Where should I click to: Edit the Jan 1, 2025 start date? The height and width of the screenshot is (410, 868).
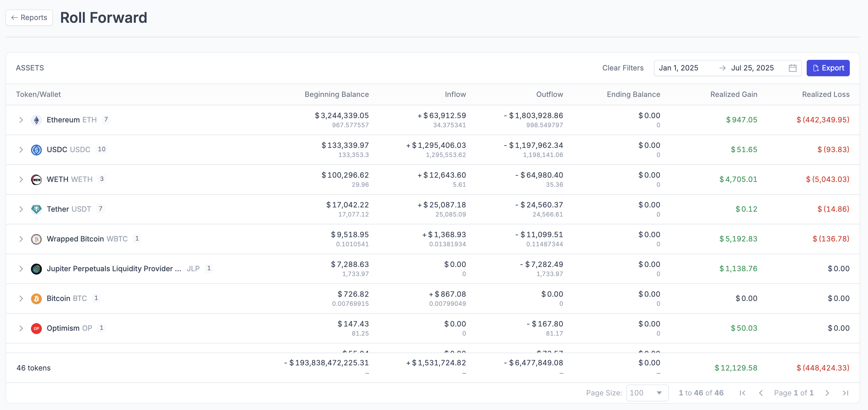click(678, 68)
